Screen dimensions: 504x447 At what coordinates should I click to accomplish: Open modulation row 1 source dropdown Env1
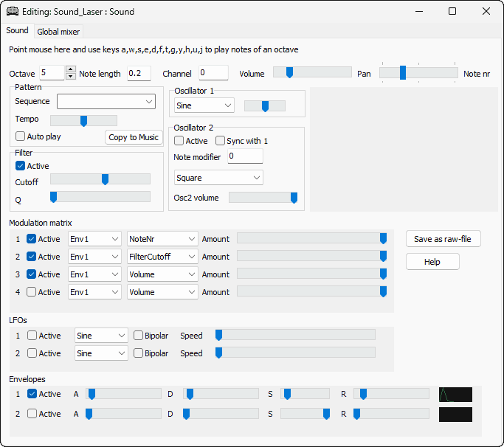[x=94, y=239]
